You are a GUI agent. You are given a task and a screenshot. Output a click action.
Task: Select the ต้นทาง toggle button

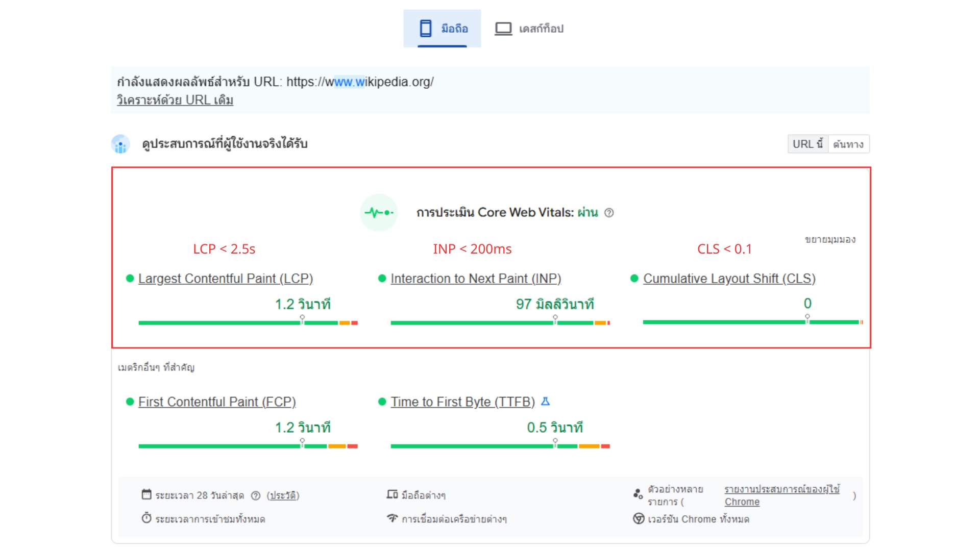pyautogui.click(x=848, y=144)
